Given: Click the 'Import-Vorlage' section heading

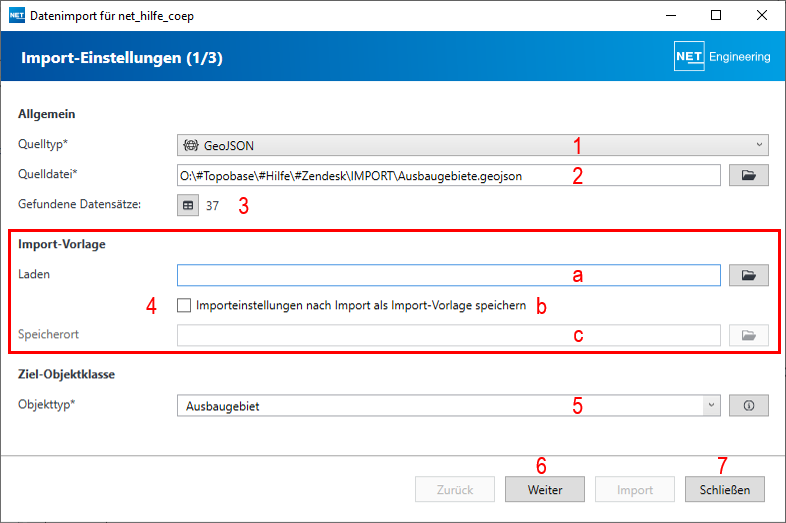Looking at the screenshot, I should click(x=62, y=244).
